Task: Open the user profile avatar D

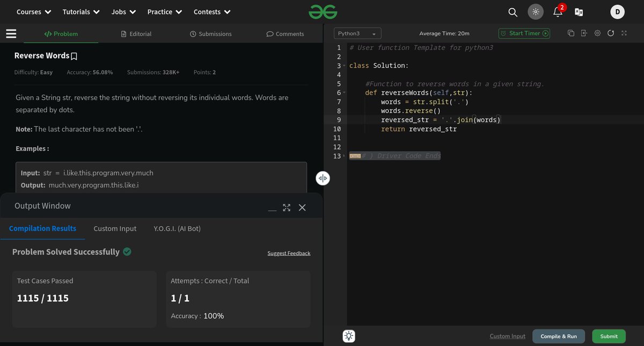Action: [617, 12]
